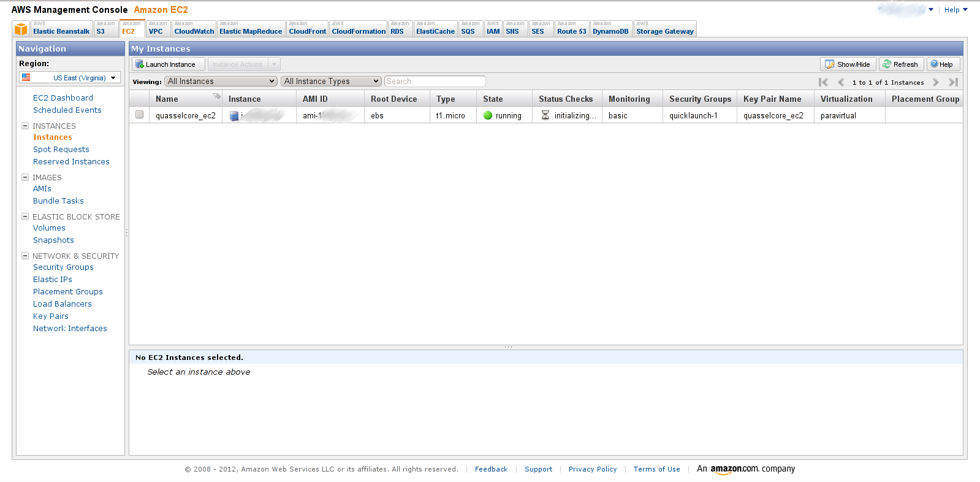Collapse the INSTANCES navigation section
The height and width of the screenshot is (482, 980).
(25, 126)
